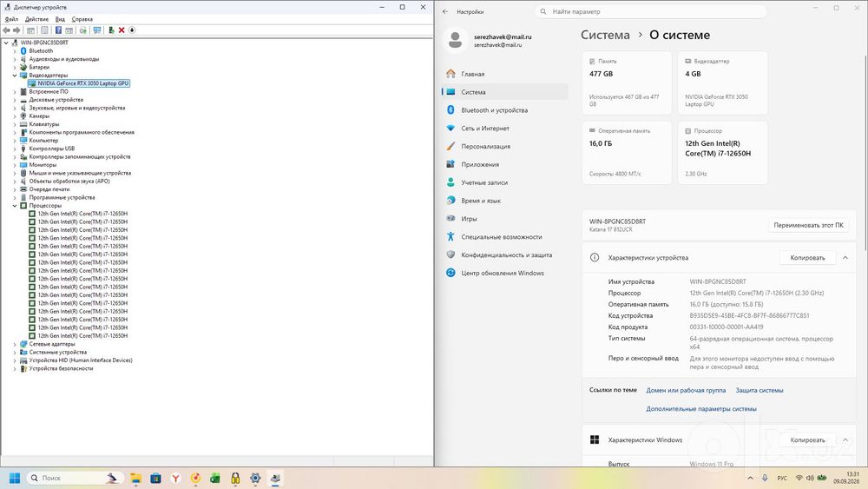
Task: Click the Учетные записи person icon
Action: (x=450, y=182)
